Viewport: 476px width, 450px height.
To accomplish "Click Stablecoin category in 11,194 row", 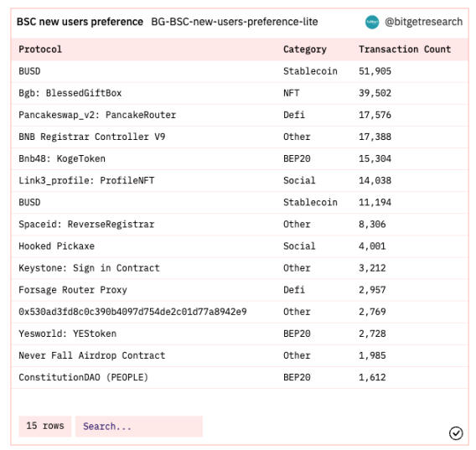I will tap(310, 203).
